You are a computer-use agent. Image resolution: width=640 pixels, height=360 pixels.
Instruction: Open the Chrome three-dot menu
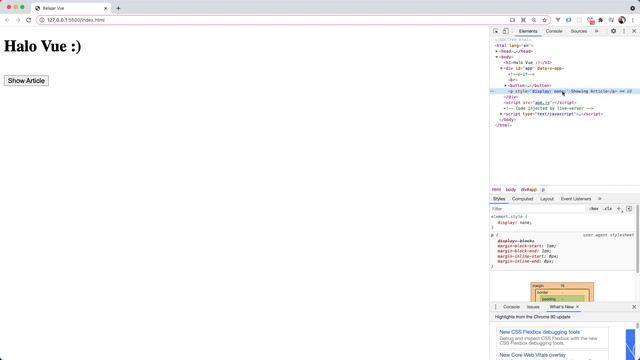[x=633, y=20]
